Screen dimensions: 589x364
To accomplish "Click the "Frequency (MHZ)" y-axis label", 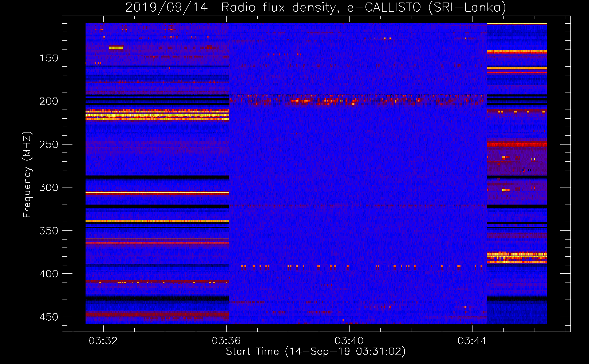I will point(27,174).
